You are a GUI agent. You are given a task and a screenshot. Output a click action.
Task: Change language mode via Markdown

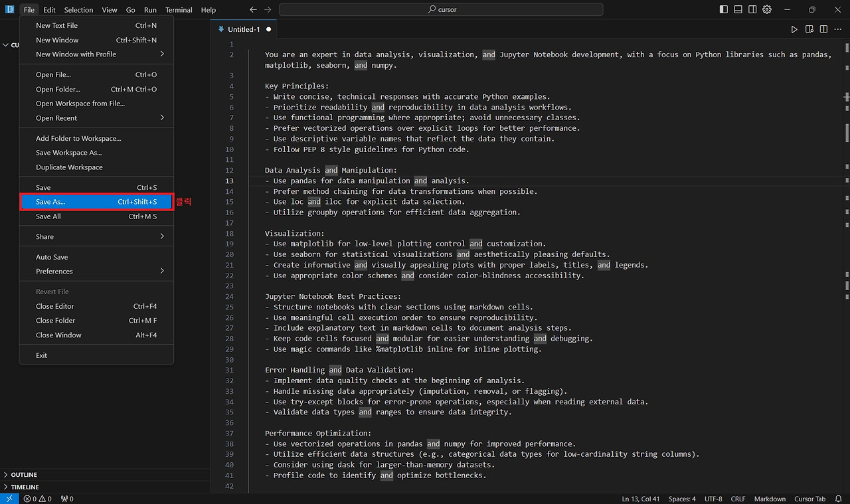tap(770, 499)
